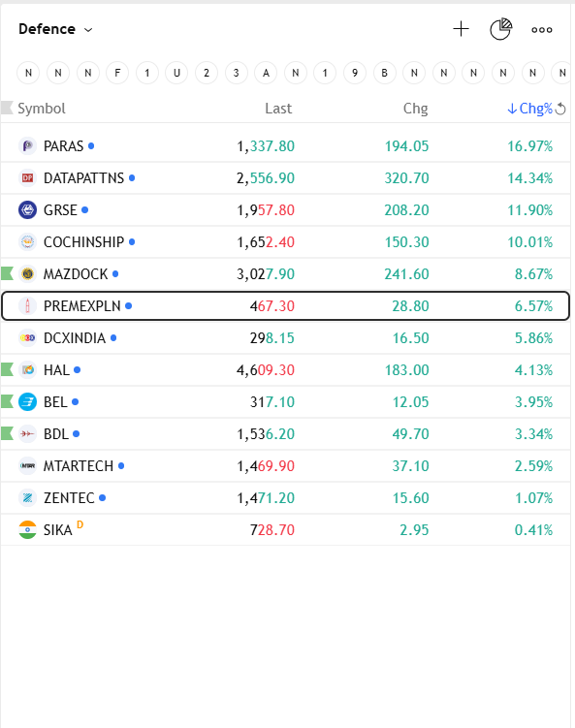This screenshot has height=728, width=575.
Task: Click the 183.00 change value for HAL
Action: (406, 370)
